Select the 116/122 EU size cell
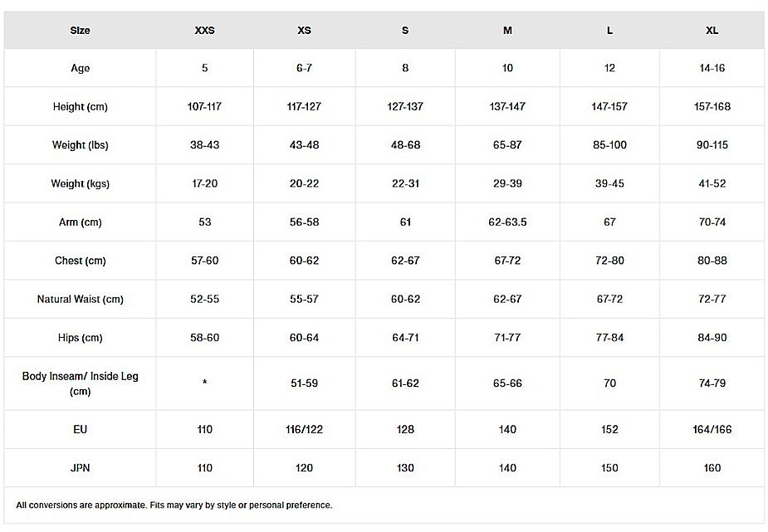Viewport: 768px width, 532px height. pyautogui.click(x=304, y=429)
